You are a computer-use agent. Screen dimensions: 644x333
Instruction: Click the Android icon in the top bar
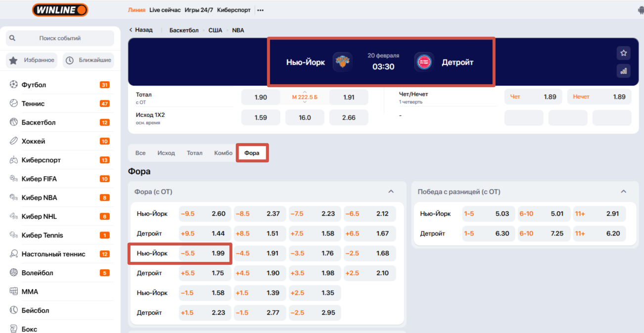pos(641,10)
